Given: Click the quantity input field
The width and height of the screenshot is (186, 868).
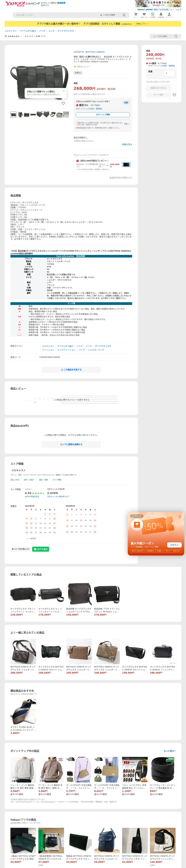Looking at the screenshot, I should (169, 73).
